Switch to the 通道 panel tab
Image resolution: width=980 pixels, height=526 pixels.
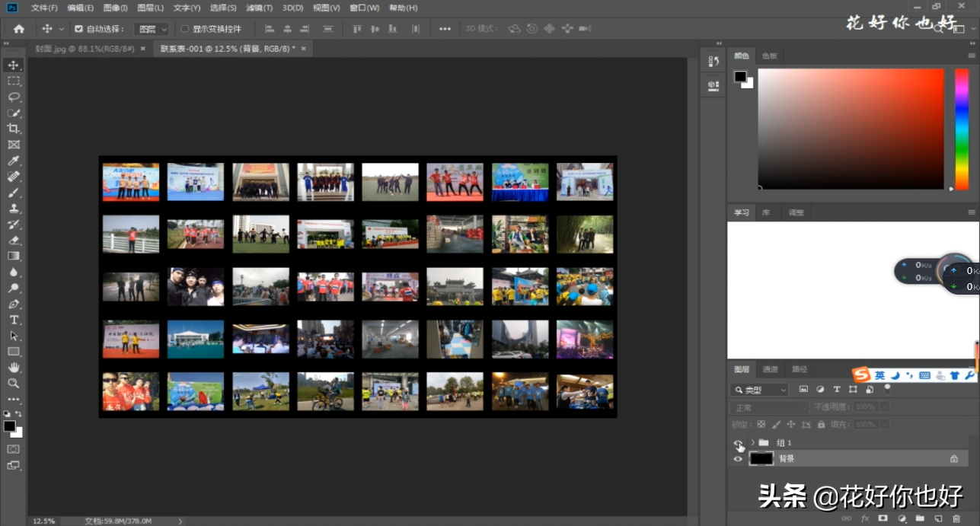(771, 369)
